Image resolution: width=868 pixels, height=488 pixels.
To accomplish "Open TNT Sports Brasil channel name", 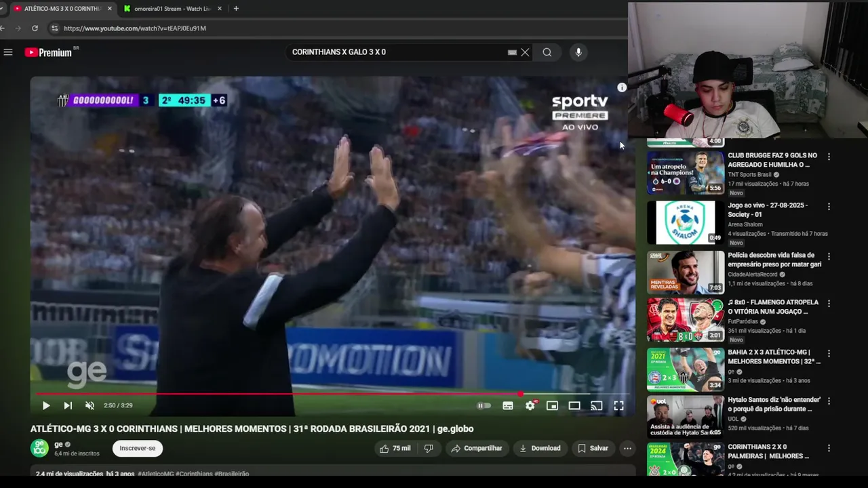I will point(750,175).
